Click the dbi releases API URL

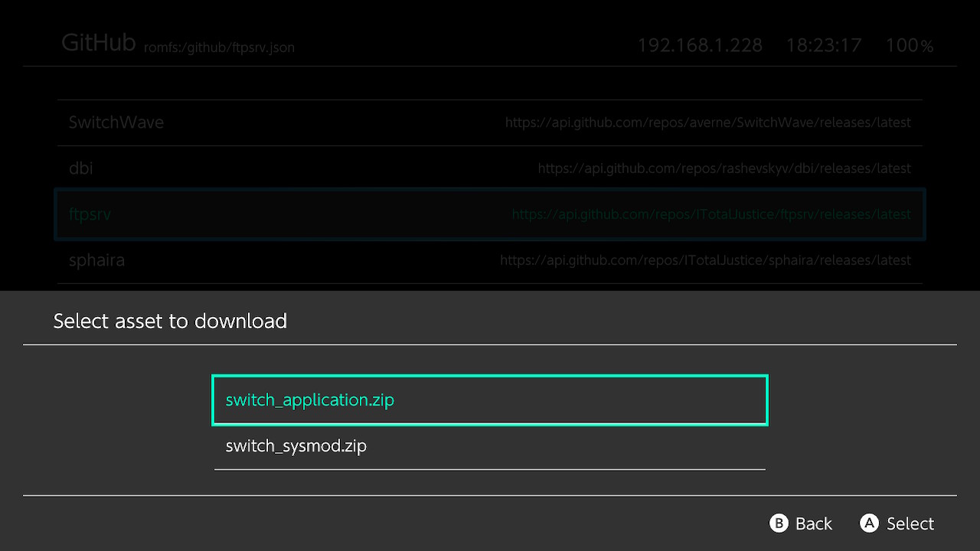(724, 168)
